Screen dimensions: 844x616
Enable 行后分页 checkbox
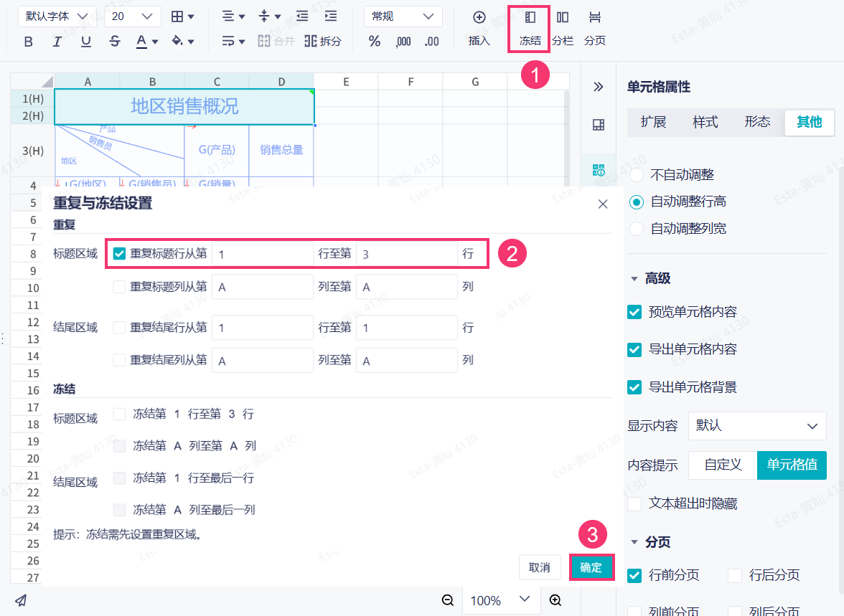pos(735,576)
